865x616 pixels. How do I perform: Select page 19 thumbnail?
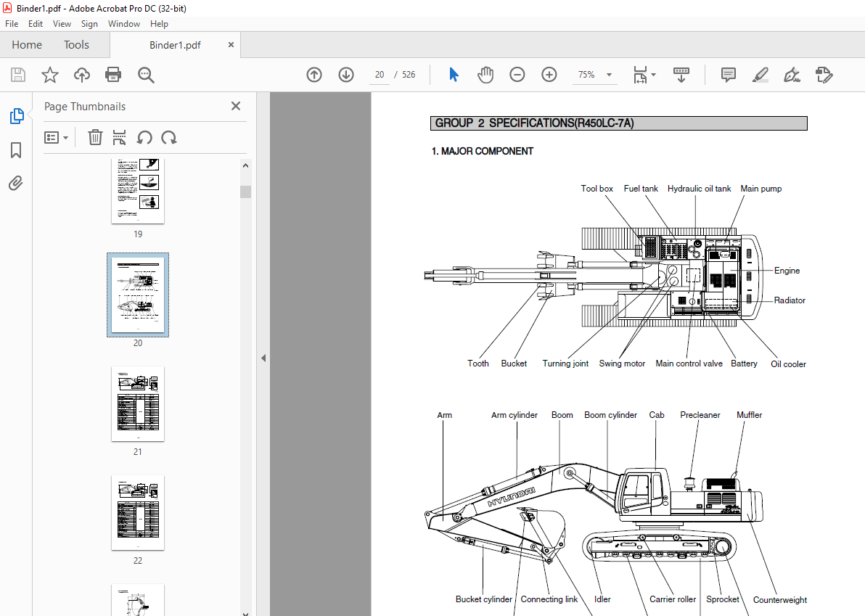point(138,191)
